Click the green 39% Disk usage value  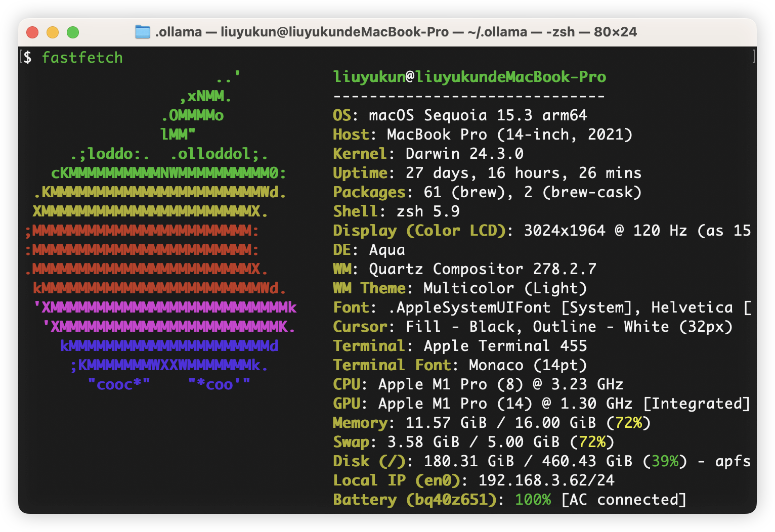tap(665, 461)
